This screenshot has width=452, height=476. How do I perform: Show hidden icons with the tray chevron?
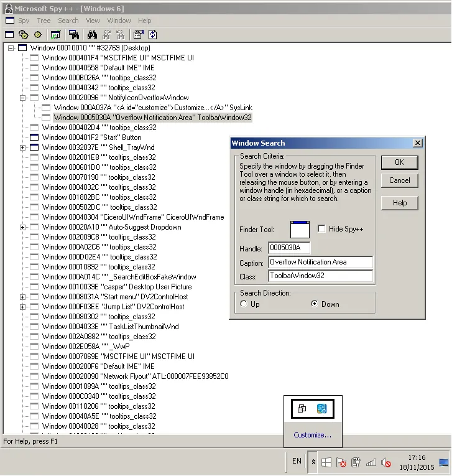[313, 462]
